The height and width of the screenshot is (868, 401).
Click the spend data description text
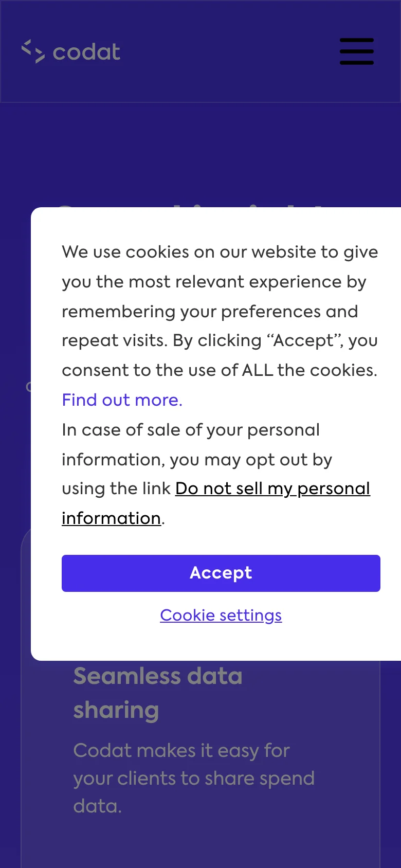[x=194, y=779]
